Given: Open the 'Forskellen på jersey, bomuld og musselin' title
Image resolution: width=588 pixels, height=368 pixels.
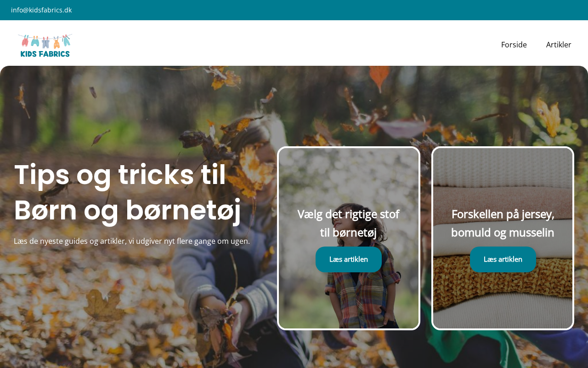Looking at the screenshot, I should [503, 223].
